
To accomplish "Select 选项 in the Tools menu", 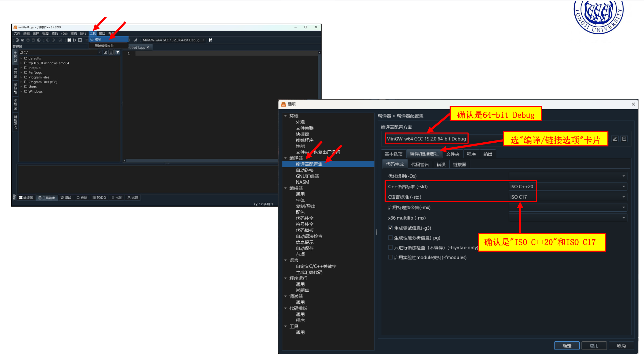I will pos(98,39).
